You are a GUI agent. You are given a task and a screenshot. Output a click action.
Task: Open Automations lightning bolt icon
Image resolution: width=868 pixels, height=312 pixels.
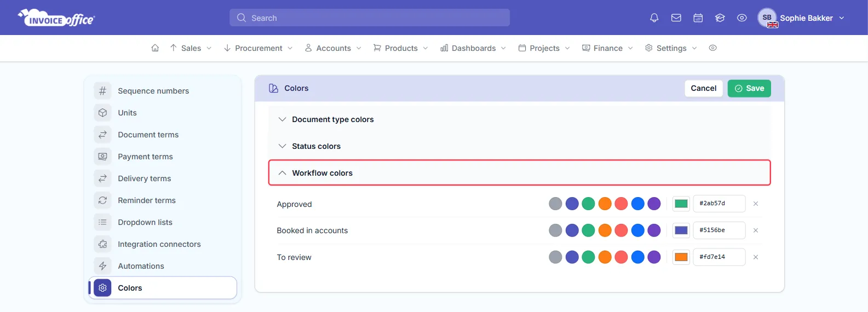click(x=102, y=266)
